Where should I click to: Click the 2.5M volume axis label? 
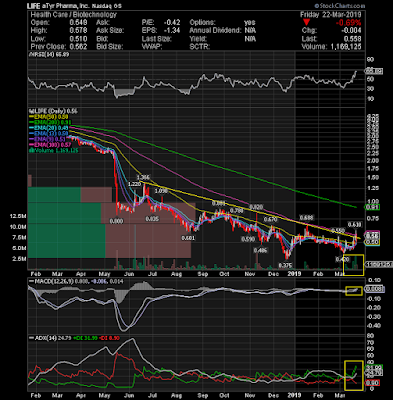point(19,259)
